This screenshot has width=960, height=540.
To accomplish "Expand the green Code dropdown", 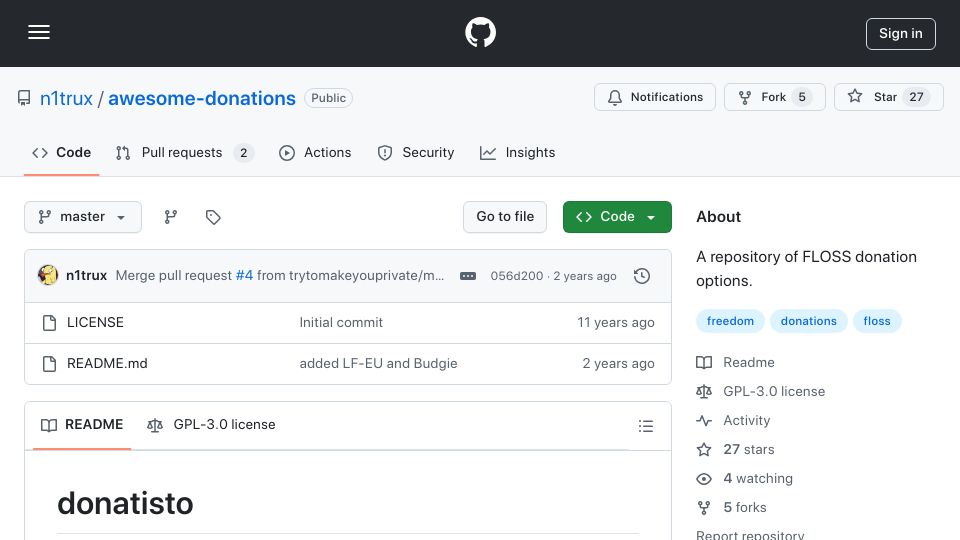I will pyautogui.click(x=617, y=217).
